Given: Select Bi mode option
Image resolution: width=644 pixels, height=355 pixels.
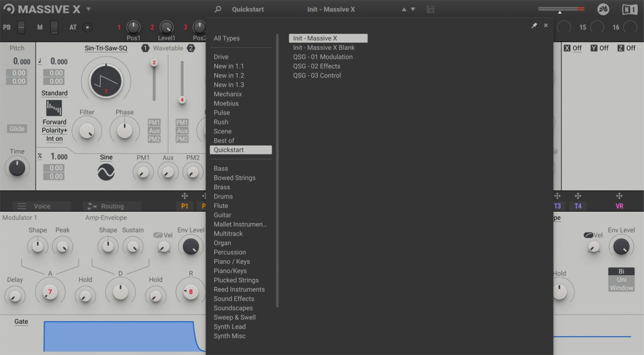Looking at the screenshot, I should point(621,271).
